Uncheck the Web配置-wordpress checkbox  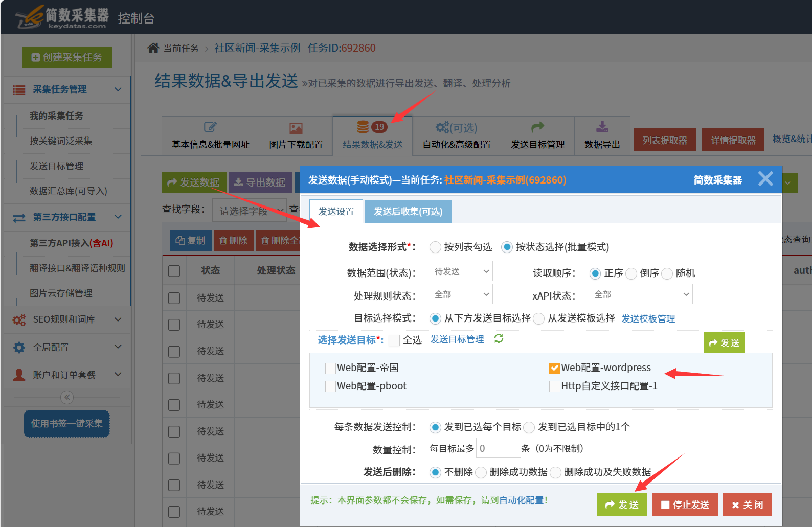[x=554, y=368]
